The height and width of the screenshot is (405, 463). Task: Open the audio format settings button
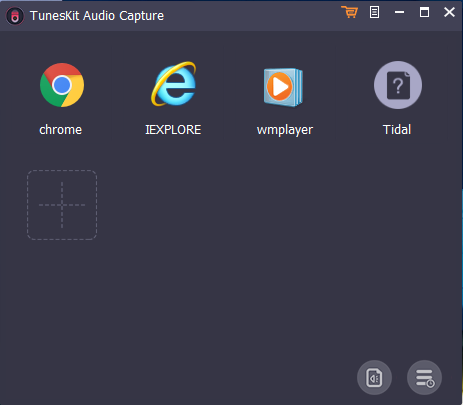pyautogui.click(x=374, y=378)
